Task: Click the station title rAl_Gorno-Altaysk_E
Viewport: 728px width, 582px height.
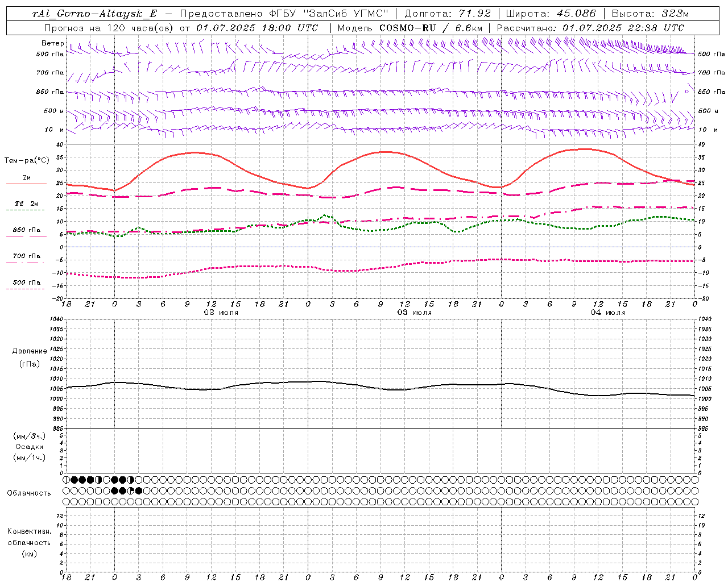Action: point(94,14)
